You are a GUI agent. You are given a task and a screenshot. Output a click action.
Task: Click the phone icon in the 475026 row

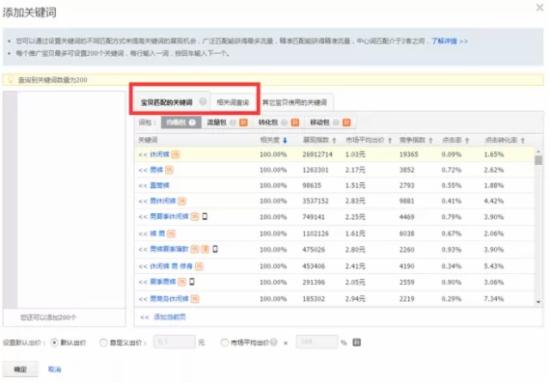[215, 249]
